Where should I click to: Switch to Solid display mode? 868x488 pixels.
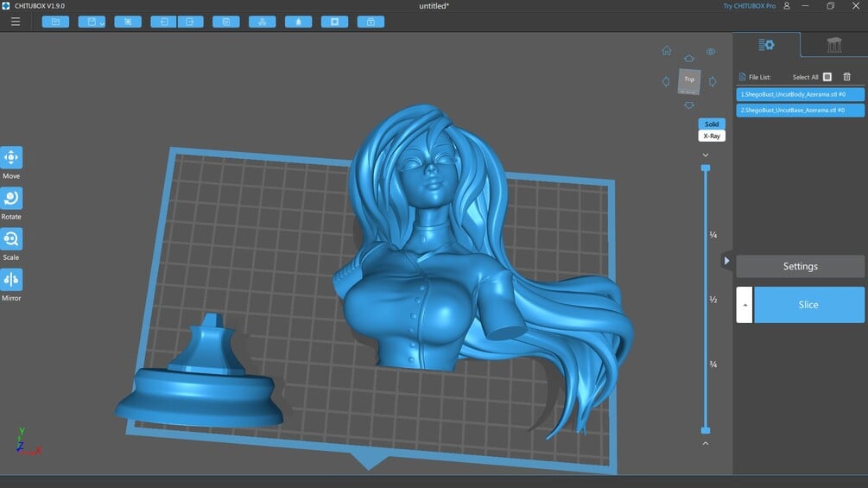712,124
